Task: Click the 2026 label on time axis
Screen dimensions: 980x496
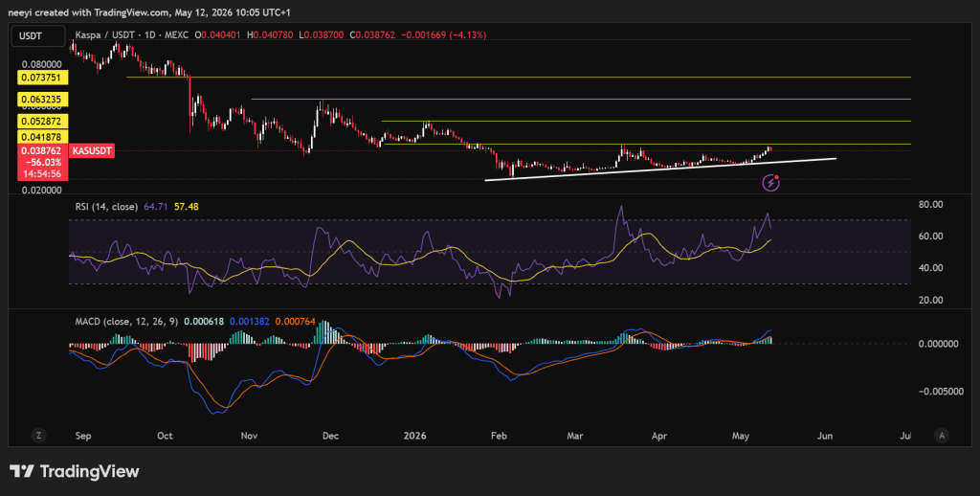Action: 415,436
